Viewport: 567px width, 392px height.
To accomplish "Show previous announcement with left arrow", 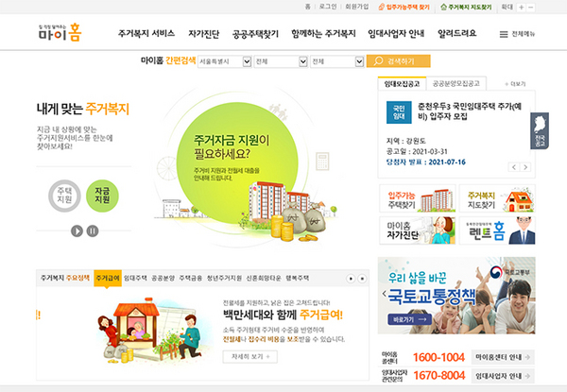I will coord(514,167).
